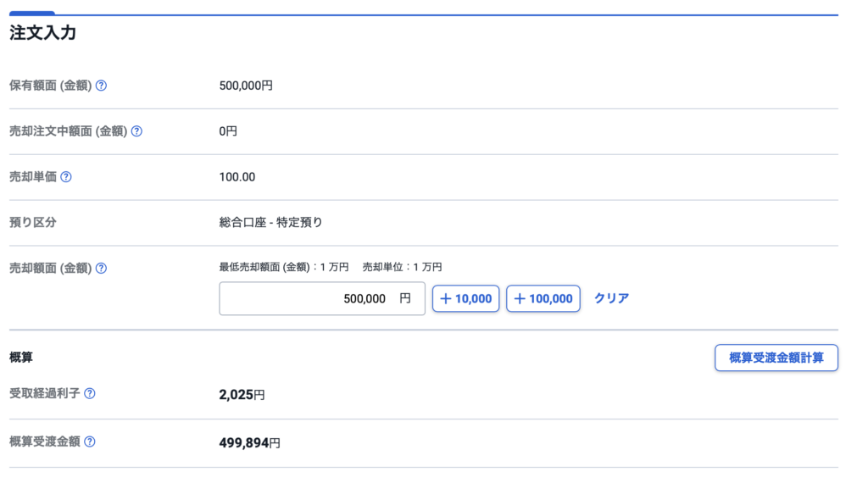
Task: Open help icon for 売却額面 (金額)
Action: pos(101,269)
